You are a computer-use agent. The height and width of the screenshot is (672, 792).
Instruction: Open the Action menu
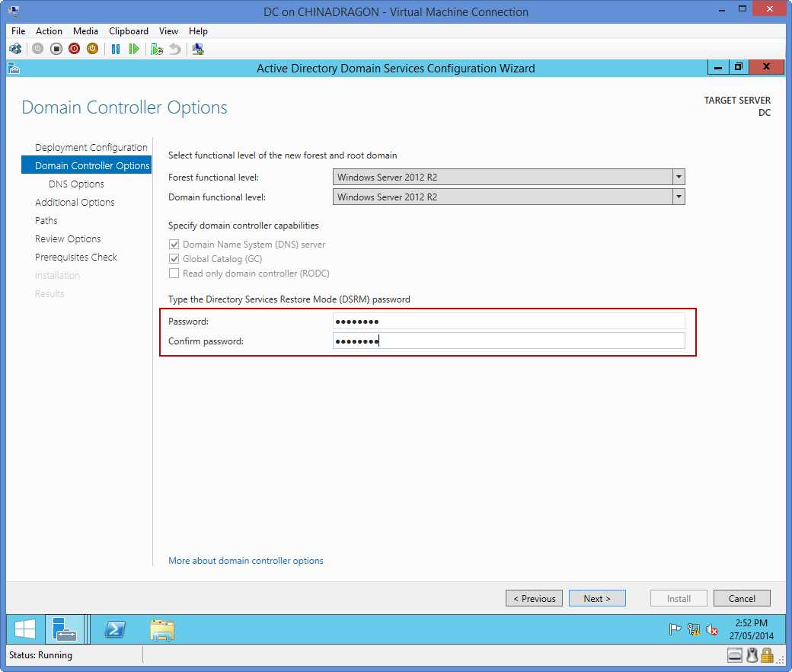click(x=49, y=31)
